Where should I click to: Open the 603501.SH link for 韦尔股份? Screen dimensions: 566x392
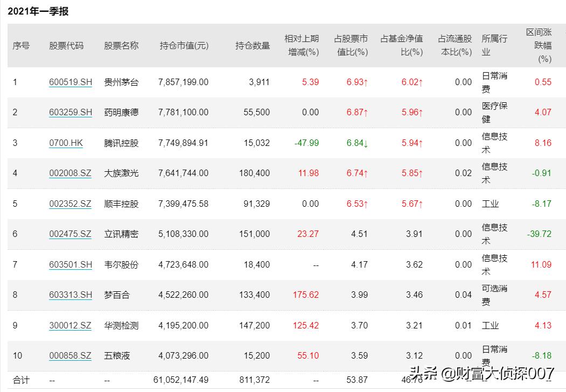[x=70, y=264]
